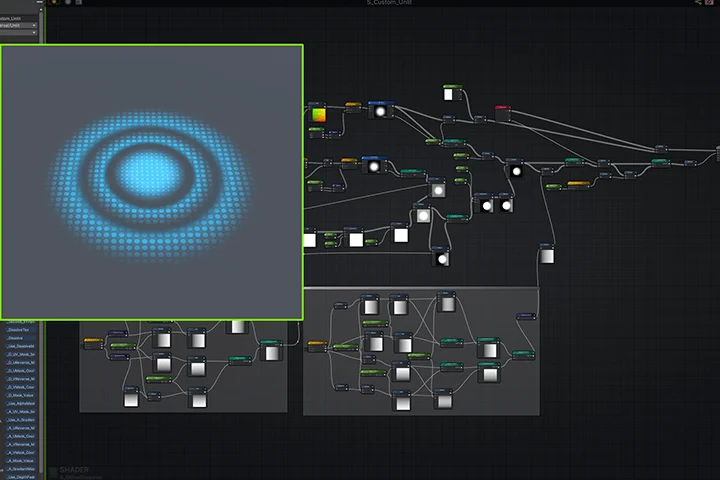The image size is (720, 480).
Task: Select the _Use_A_Gradien property
Action: pyautogui.click(x=21, y=420)
